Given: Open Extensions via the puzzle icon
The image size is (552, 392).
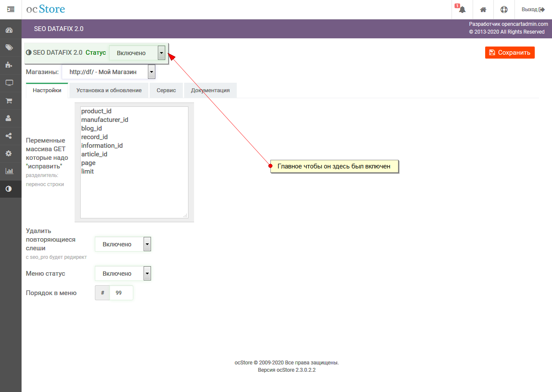Looking at the screenshot, I should pos(9,65).
